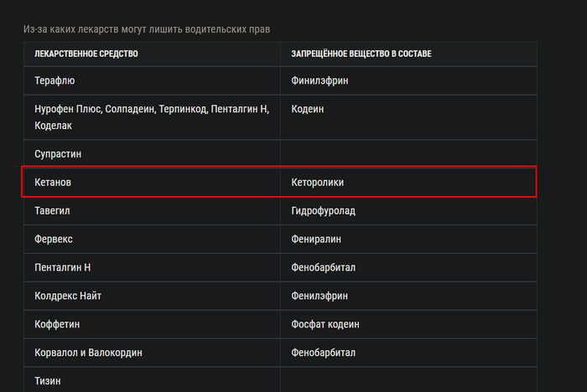Select the Тавегил cell

[x=54, y=210]
